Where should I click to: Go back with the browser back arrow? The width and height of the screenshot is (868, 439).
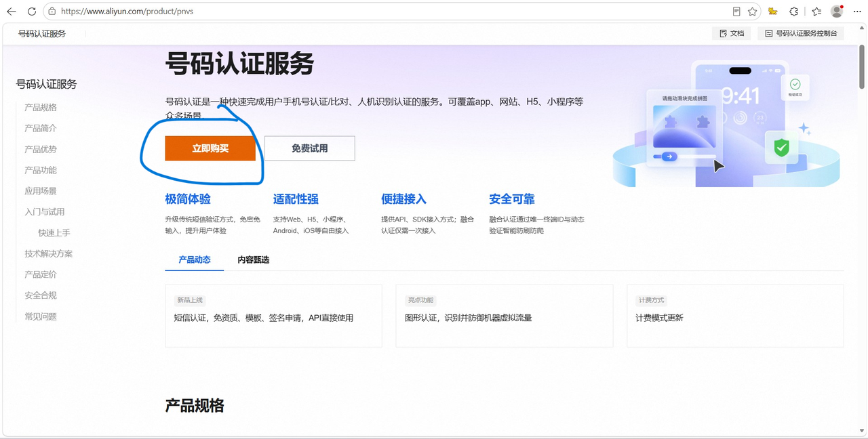coord(12,12)
